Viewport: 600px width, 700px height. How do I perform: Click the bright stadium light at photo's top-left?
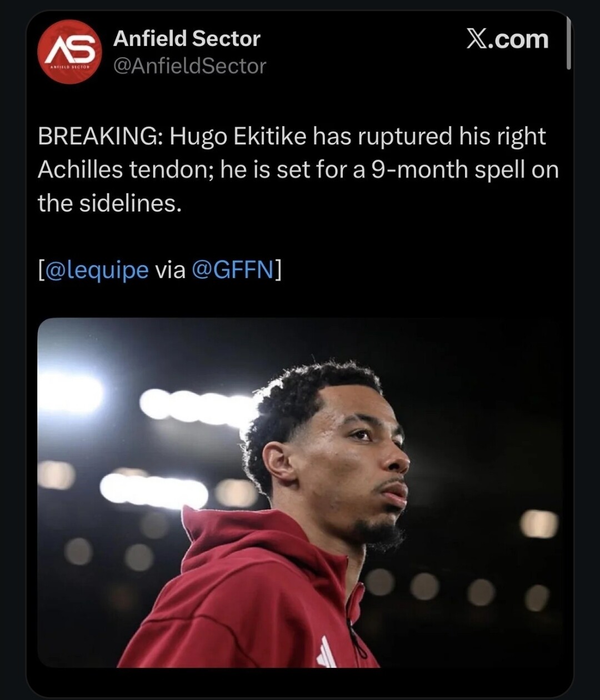[72, 392]
